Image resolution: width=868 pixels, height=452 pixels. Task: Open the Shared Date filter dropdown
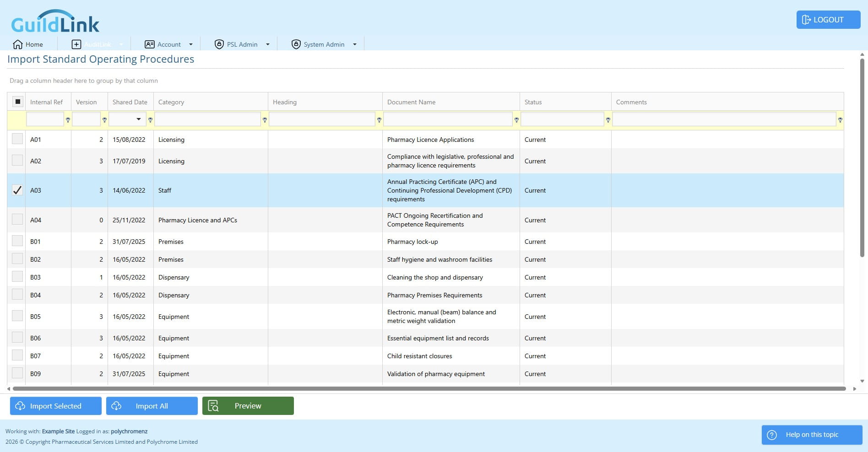tap(139, 119)
